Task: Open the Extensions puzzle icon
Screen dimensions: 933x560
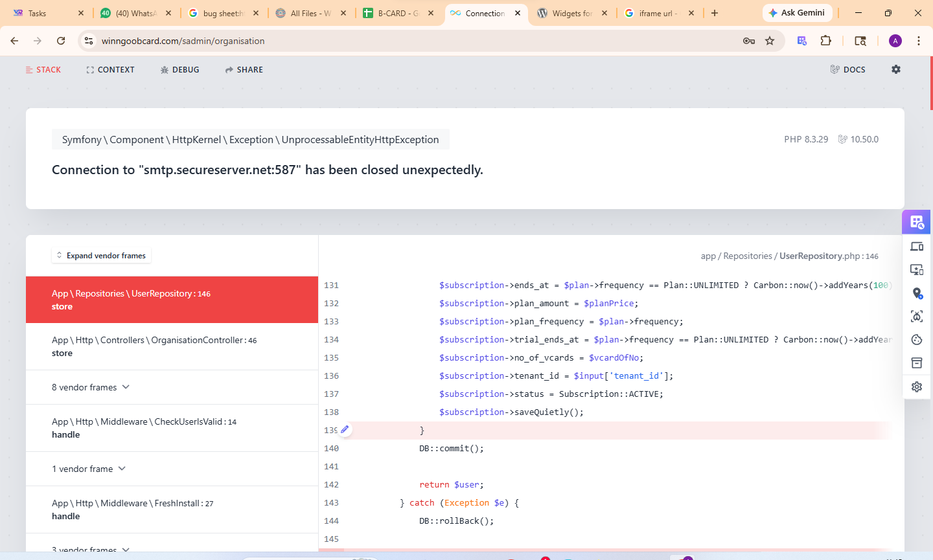Action: click(x=825, y=41)
